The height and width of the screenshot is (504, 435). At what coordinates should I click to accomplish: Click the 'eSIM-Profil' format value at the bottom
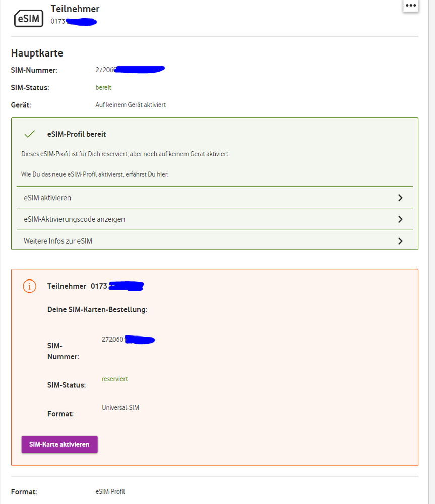coord(110,491)
